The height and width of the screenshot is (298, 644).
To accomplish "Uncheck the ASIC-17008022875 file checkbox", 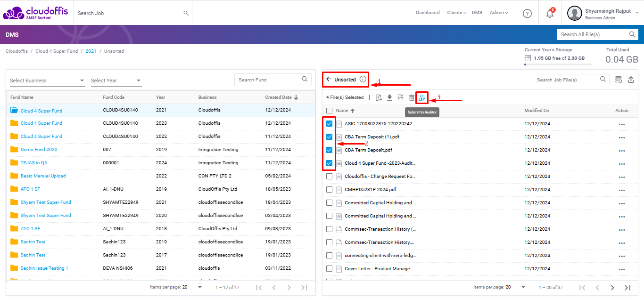I will click(329, 123).
